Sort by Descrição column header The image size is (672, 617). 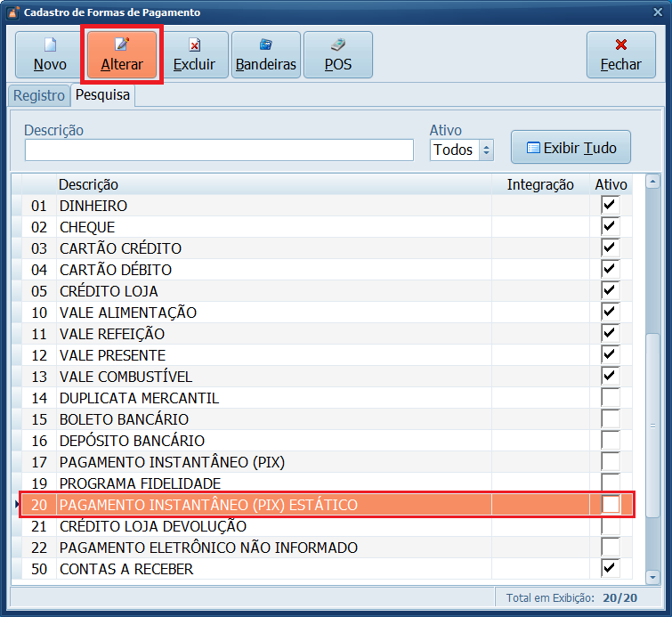[x=267, y=184]
